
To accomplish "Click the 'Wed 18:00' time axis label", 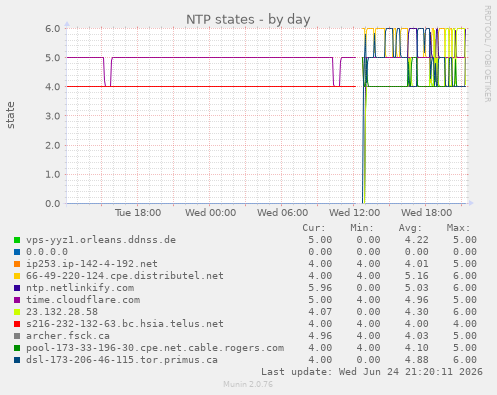I will (426, 213).
